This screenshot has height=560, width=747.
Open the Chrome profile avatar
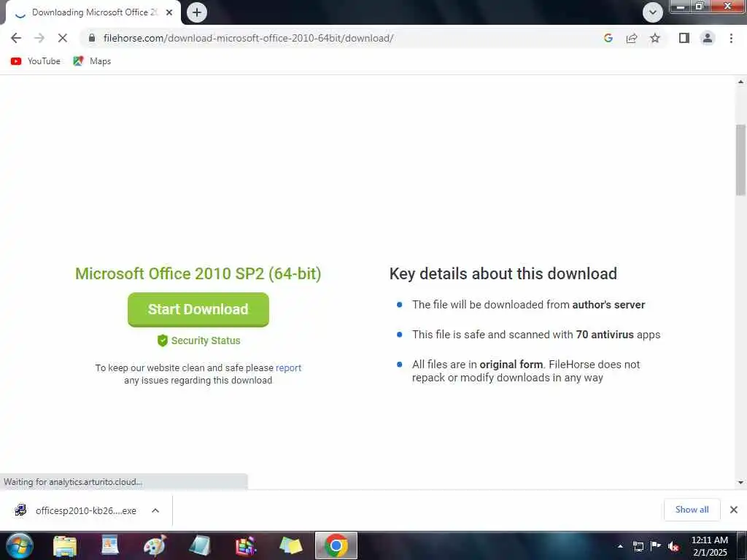pos(708,38)
